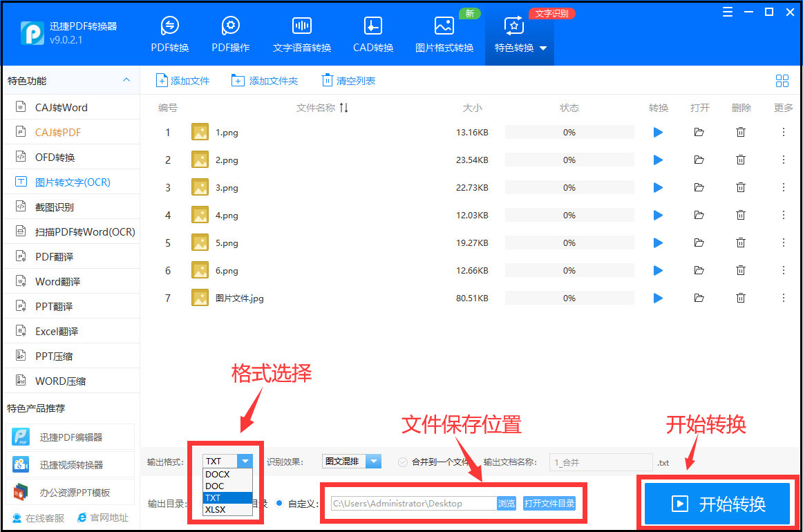Click the 1.png file thumbnail
This screenshot has height=532, width=803.
coord(200,132)
